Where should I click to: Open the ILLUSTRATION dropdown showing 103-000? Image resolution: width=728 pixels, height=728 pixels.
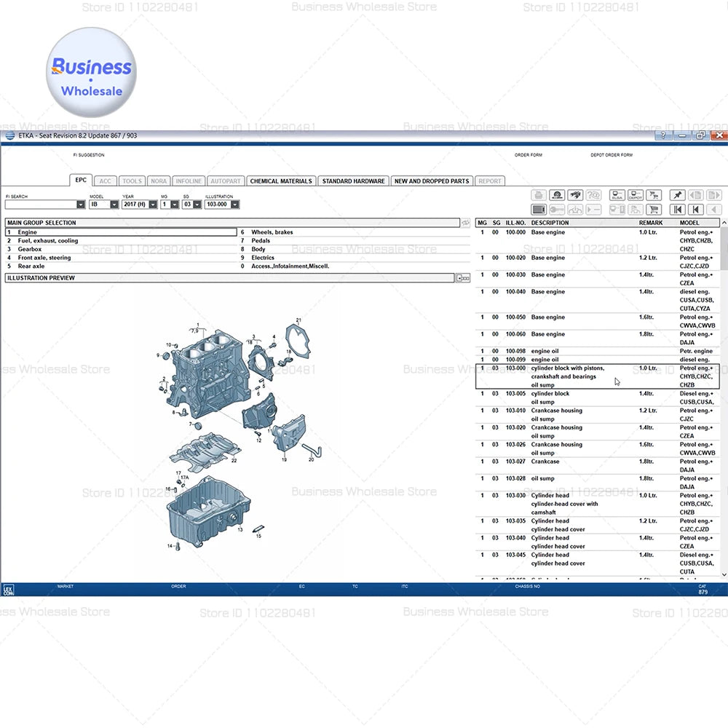[234, 205]
